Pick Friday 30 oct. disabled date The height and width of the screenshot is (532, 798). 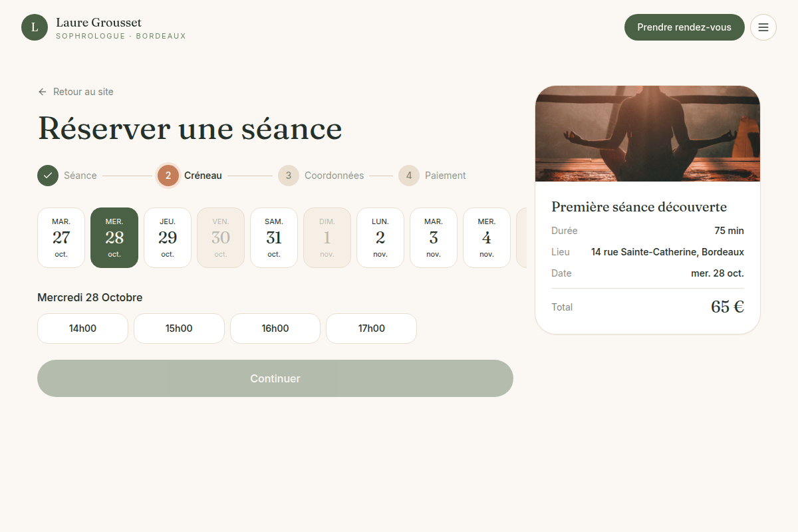click(221, 238)
